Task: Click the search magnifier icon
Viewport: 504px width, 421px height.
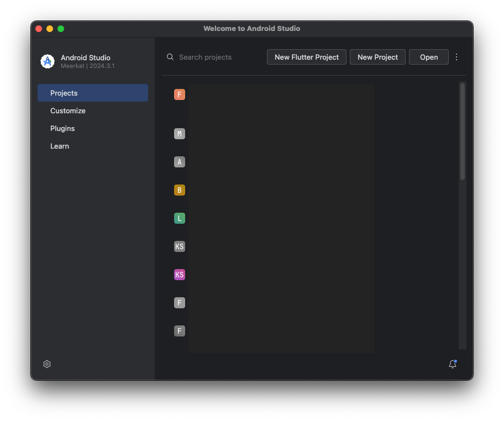Action: (x=170, y=57)
